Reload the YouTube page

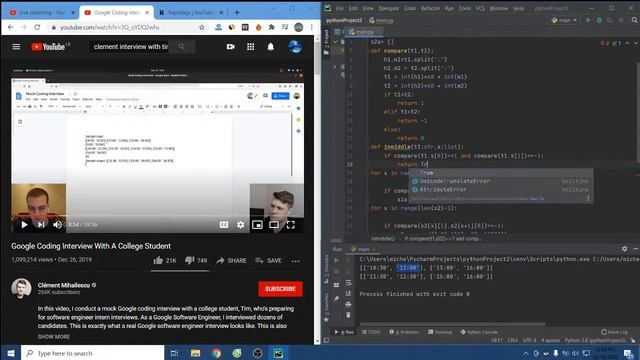(37, 27)
